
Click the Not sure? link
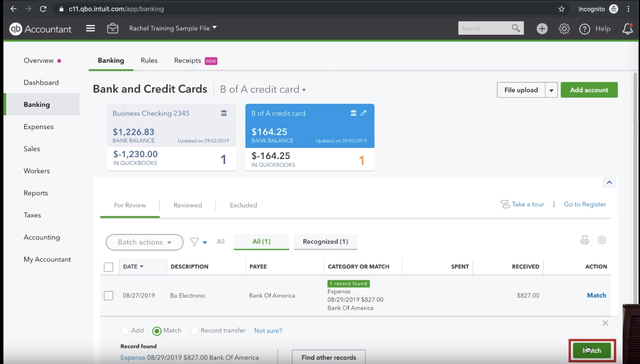[x=268, y=330]
